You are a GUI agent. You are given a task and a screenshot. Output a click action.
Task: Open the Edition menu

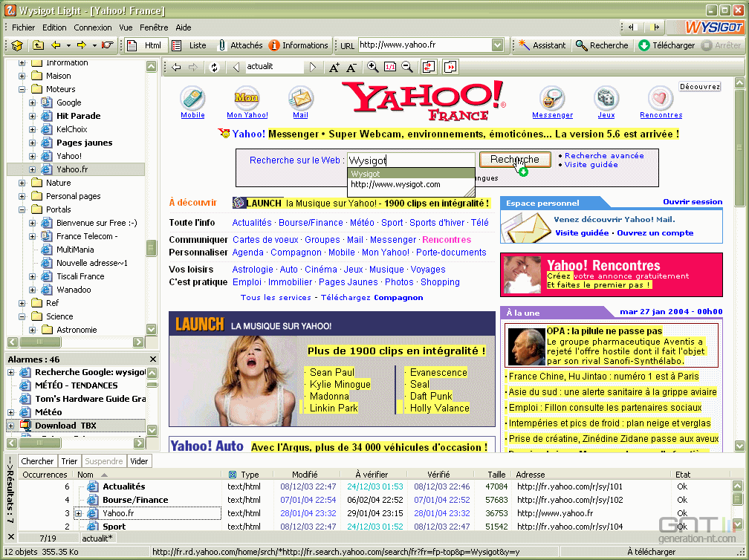pyautogui.click(x=54, y=27)
